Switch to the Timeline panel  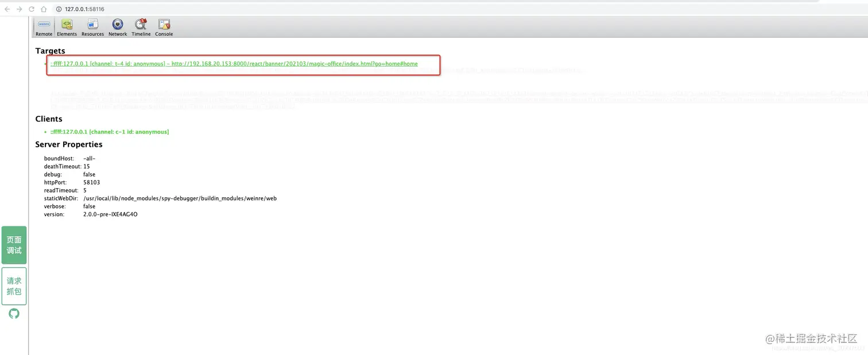pyautogui.click(x=141, y=27)
